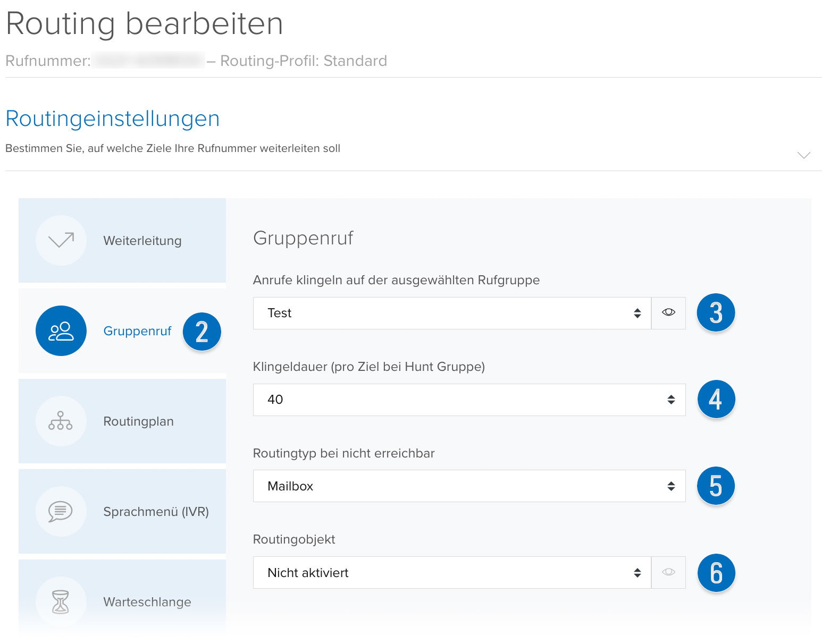Open the Routingtyp dropdown showing Mailbox
822x644 pixels.
click(x=469, y=486)
